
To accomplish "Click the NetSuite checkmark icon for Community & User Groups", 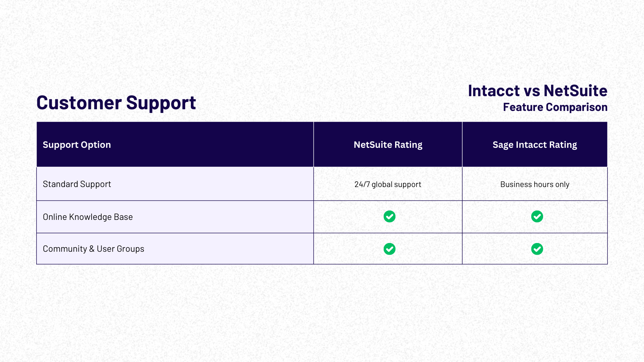I will (389, 248).
